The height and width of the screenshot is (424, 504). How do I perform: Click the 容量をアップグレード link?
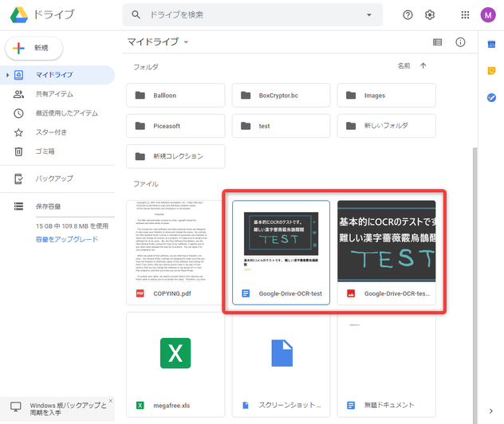point(67,239)
